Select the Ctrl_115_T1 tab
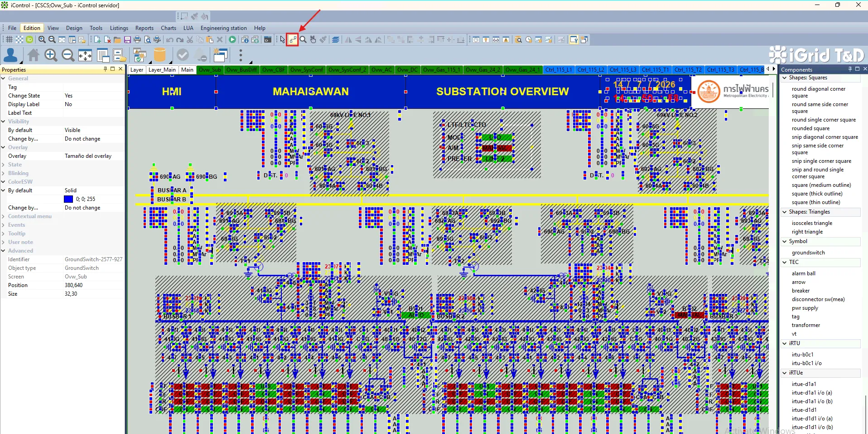868x434 pixels. pos(655,70)
